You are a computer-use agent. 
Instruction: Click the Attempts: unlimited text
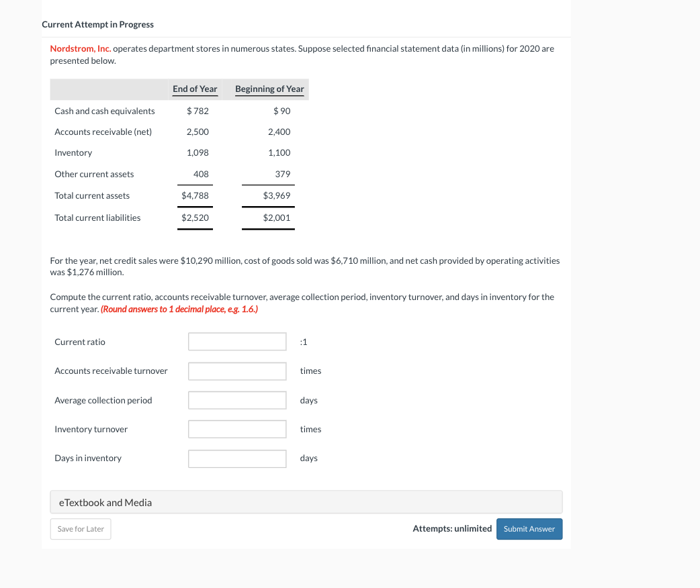[452, 528]
